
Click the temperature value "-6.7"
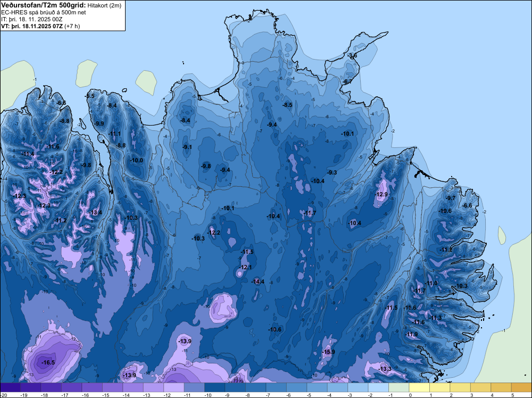[347, 82]
